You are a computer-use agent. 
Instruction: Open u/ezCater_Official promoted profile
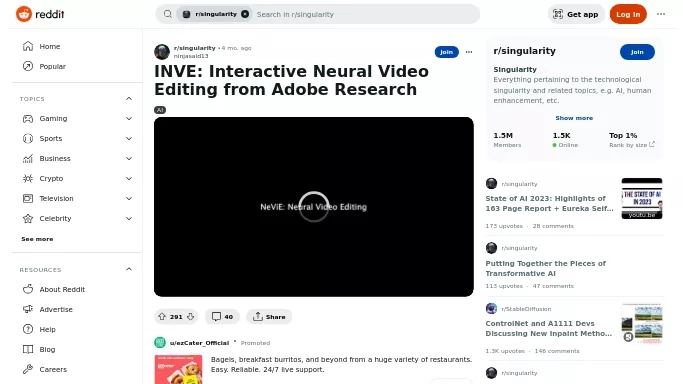click(x=199, y=343)
